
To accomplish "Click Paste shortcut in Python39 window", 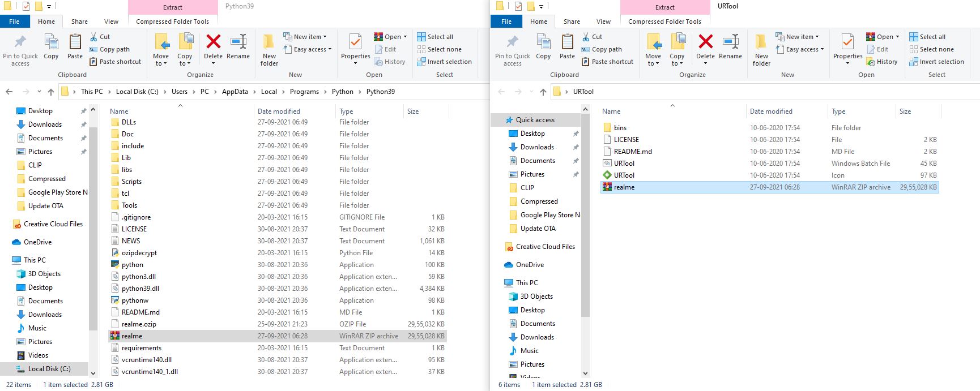I will click(116, 62).
